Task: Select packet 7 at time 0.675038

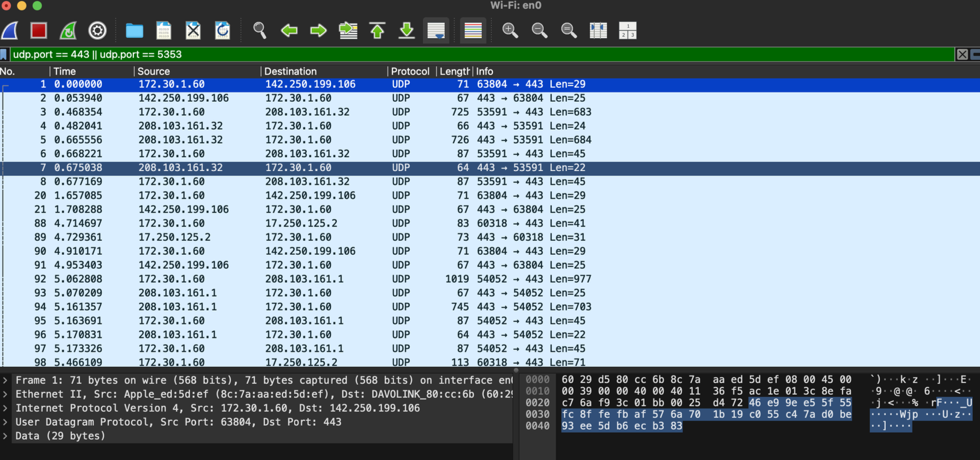Action: [490, 168]
